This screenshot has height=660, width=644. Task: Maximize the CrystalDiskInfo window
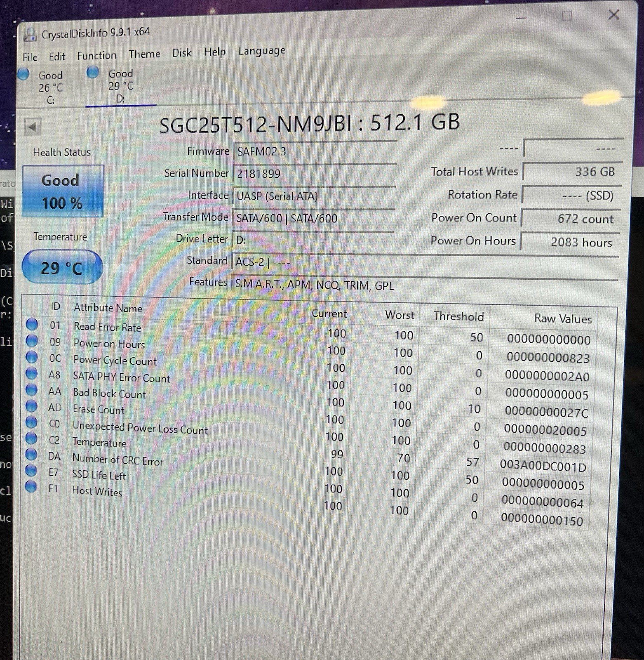coord(567,16)
